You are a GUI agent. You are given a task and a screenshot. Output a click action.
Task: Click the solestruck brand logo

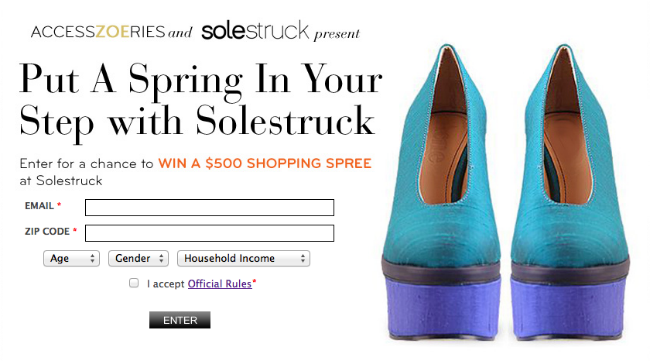255,30
